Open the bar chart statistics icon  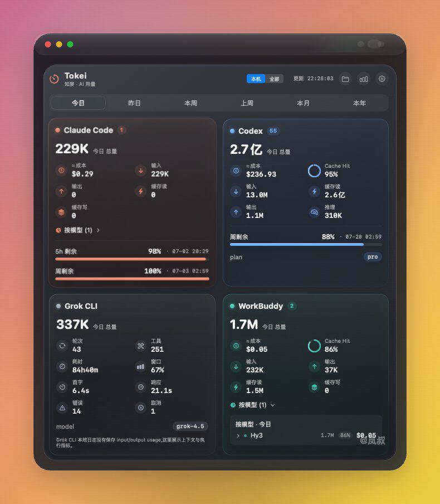coord(364,79)
